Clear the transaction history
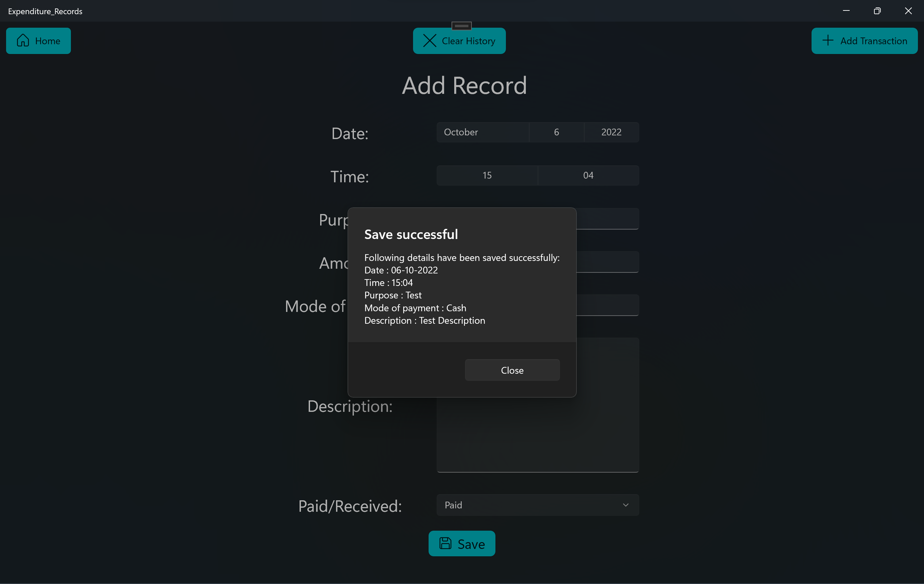The height and width of the screenshot is (584, 924). click(459, 41)
